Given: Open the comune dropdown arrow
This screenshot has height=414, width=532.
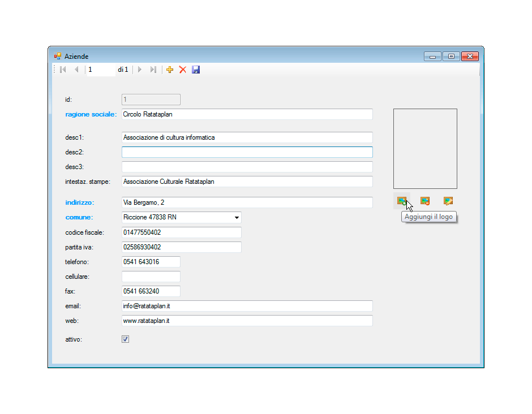Looking at the screenshot, I should pos(237,217).
